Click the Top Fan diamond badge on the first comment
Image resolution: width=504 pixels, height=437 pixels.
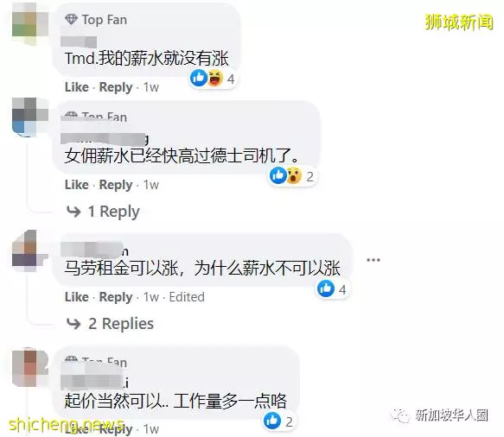point(71,20)
